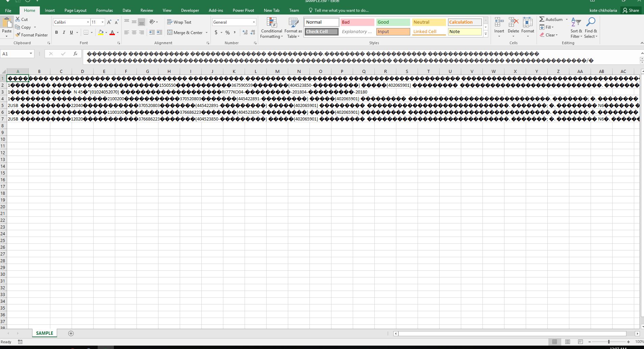Open the Name Box dropdown arrow
The width and height of the screenshot is (644, 349).
(x=31, y=54)
